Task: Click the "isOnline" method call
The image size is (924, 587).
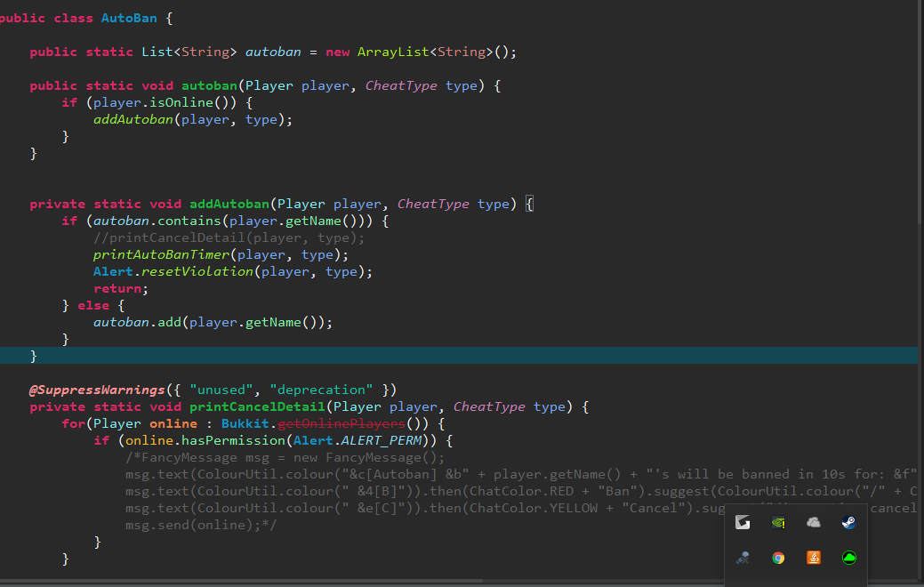Action: [181, 102]
